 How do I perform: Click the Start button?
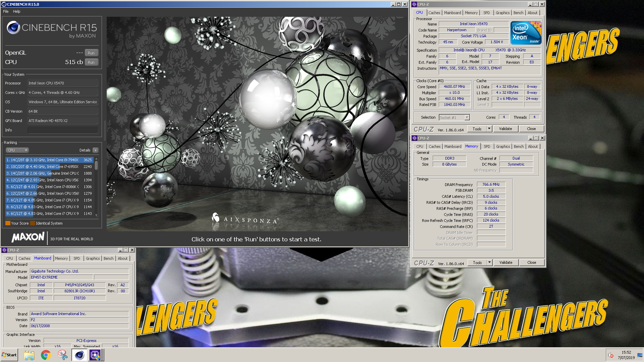[9, 355]
